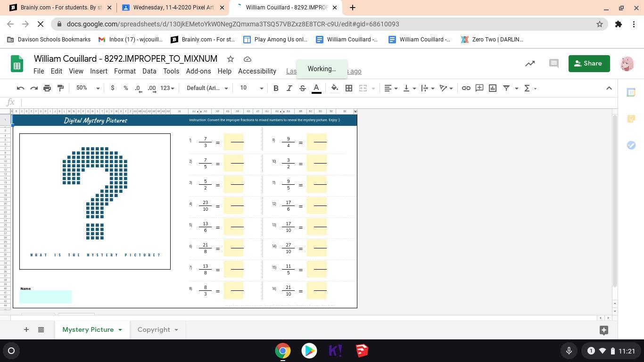644x362 pixels.
Task: Select the Paint format tool
Action: click(x=60, y=88)
